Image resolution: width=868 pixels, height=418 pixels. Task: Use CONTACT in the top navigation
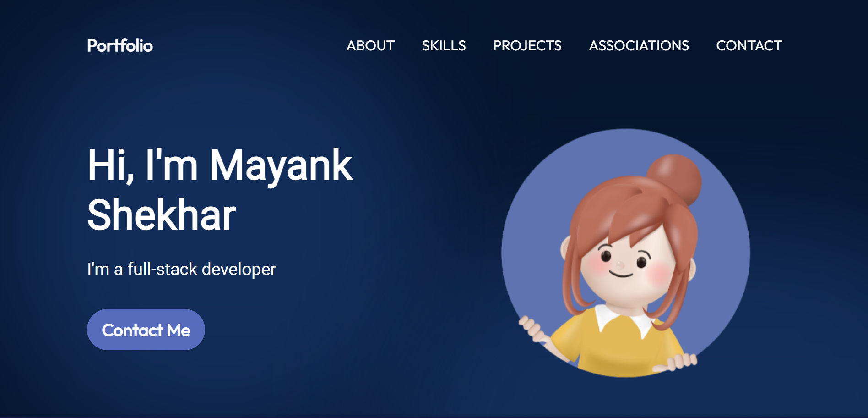[749, 46]
